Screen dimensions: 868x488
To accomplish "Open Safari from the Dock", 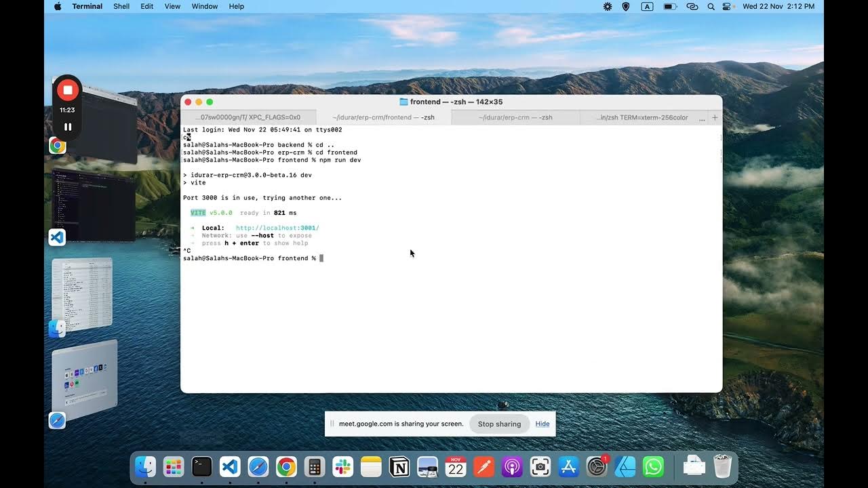I will (258, 466).
